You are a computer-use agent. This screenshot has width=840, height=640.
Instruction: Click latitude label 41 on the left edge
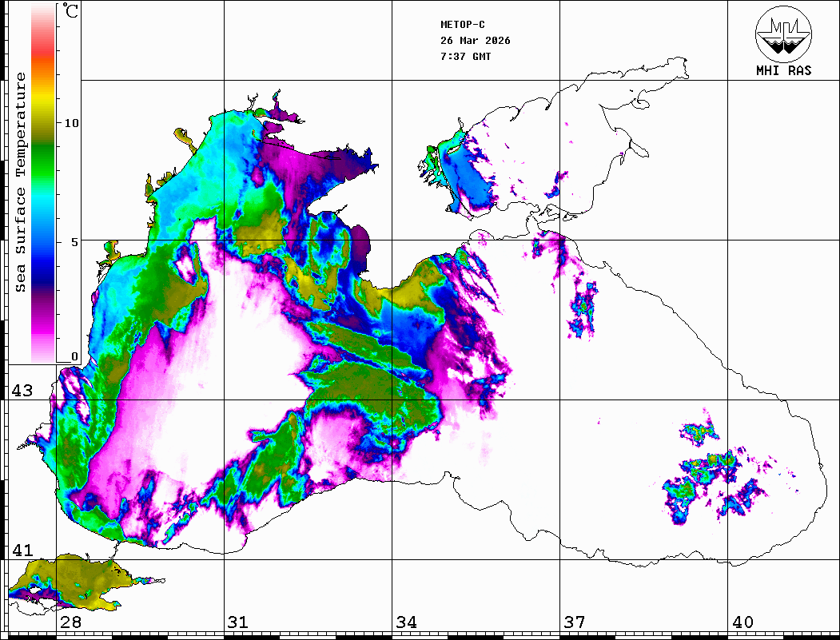(x=22, y=551)
